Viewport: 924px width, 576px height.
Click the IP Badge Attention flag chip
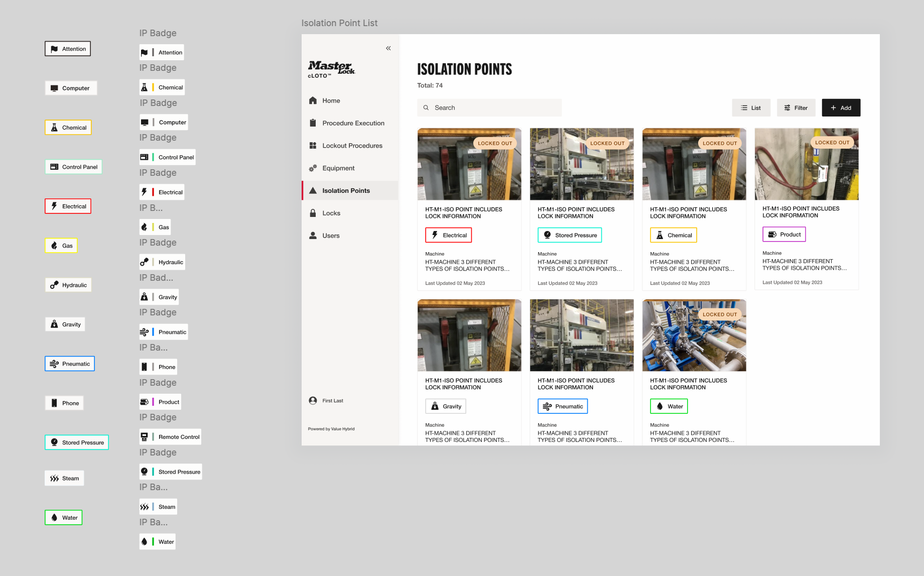pyautogui.click(x=162, y=52)
